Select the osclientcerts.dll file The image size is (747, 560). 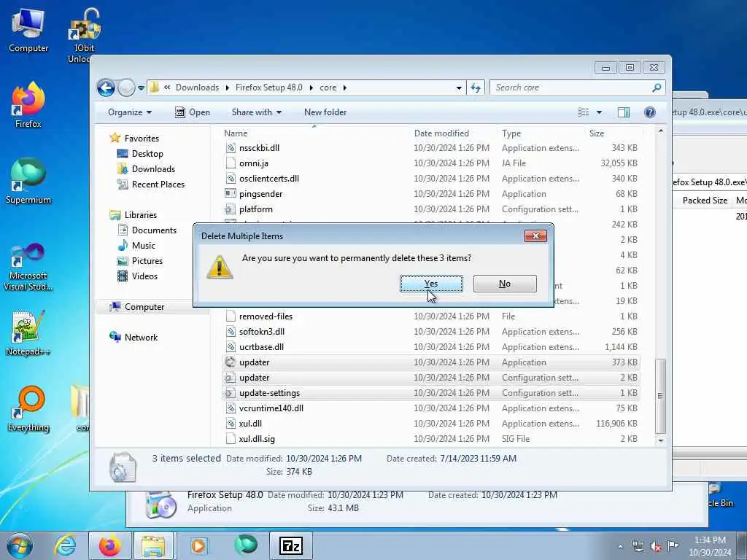click(269, 179)
